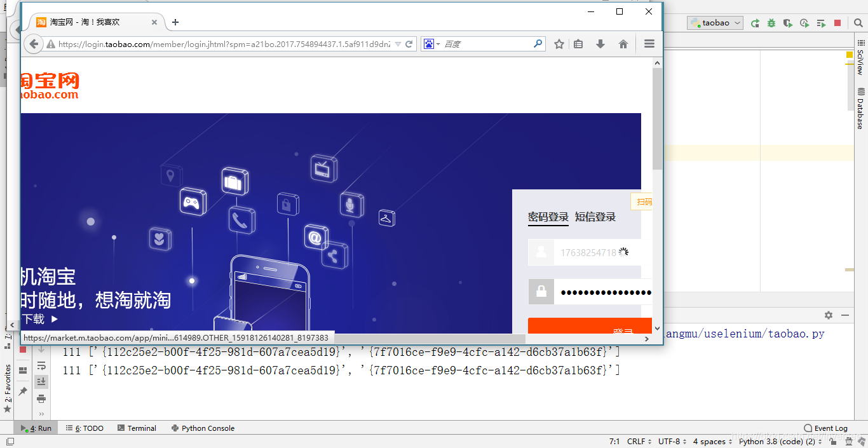Click the restore layout icon in Run panel

[x=23, y=370]
